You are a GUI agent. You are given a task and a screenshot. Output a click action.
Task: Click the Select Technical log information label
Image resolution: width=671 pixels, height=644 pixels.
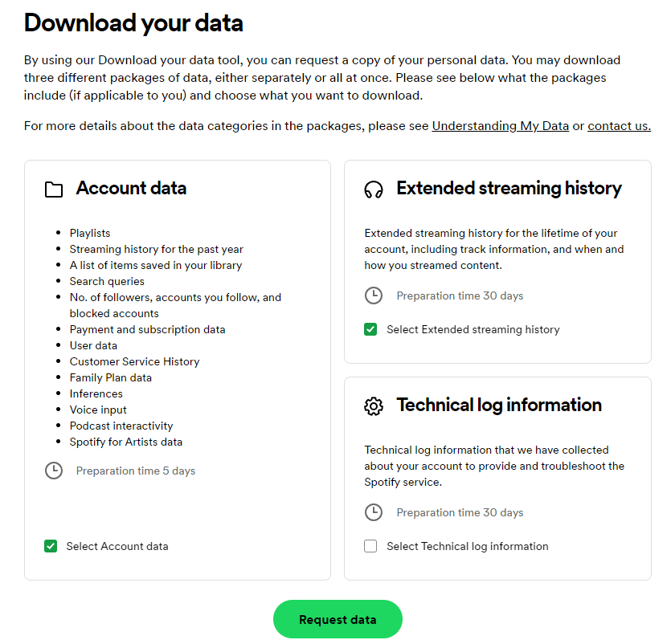467,546
